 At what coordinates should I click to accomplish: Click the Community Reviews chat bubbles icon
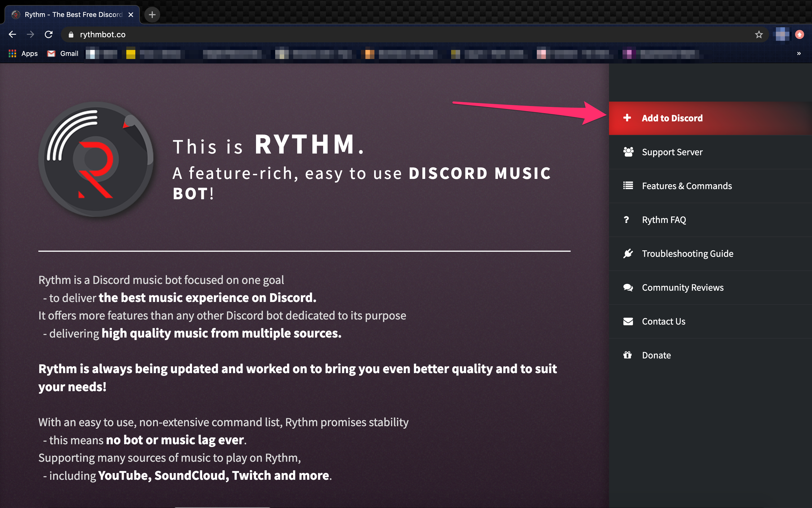pos(628,288)
